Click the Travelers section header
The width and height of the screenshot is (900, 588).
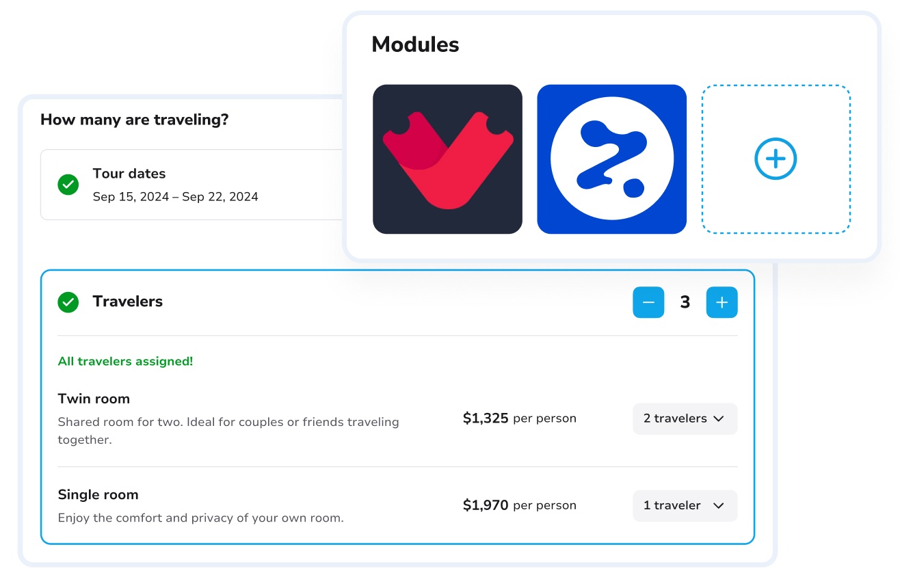tap(128, 302)
